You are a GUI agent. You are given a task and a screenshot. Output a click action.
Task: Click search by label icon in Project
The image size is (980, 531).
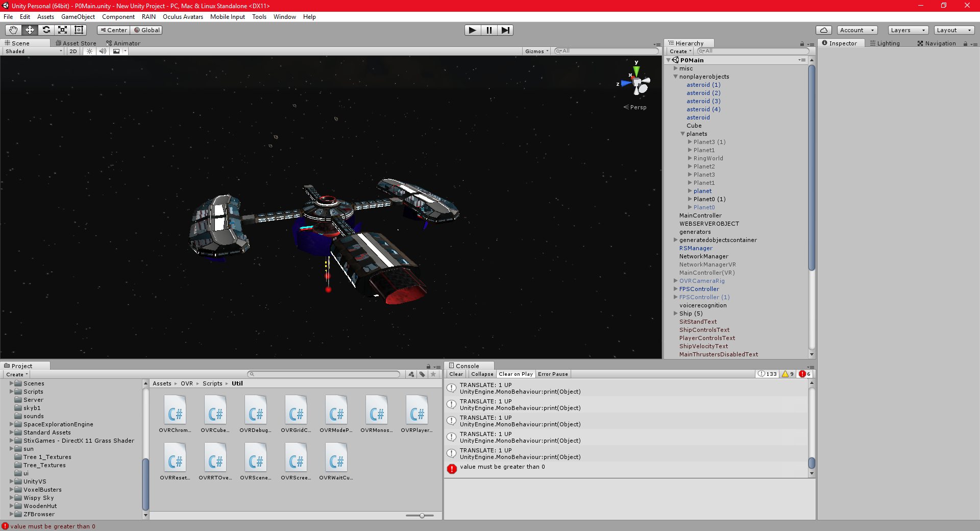[422, 374]
